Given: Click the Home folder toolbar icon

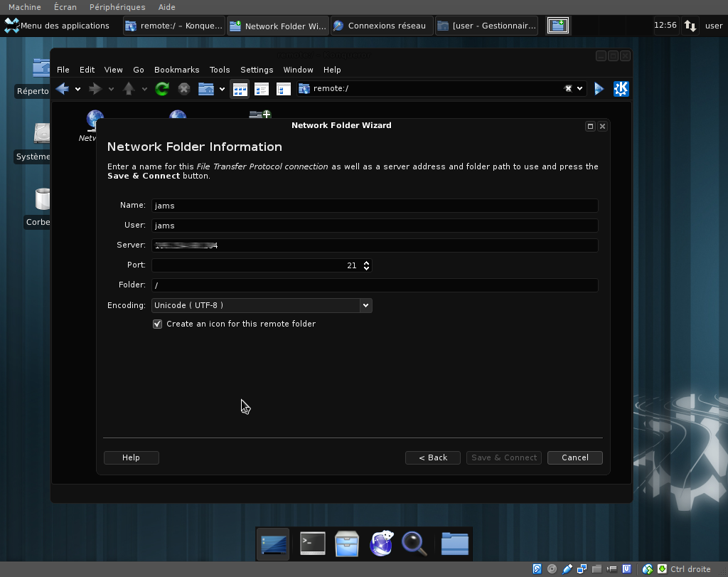Looking at the screenshot, I should pyautogui.click(x=205, y=89).
